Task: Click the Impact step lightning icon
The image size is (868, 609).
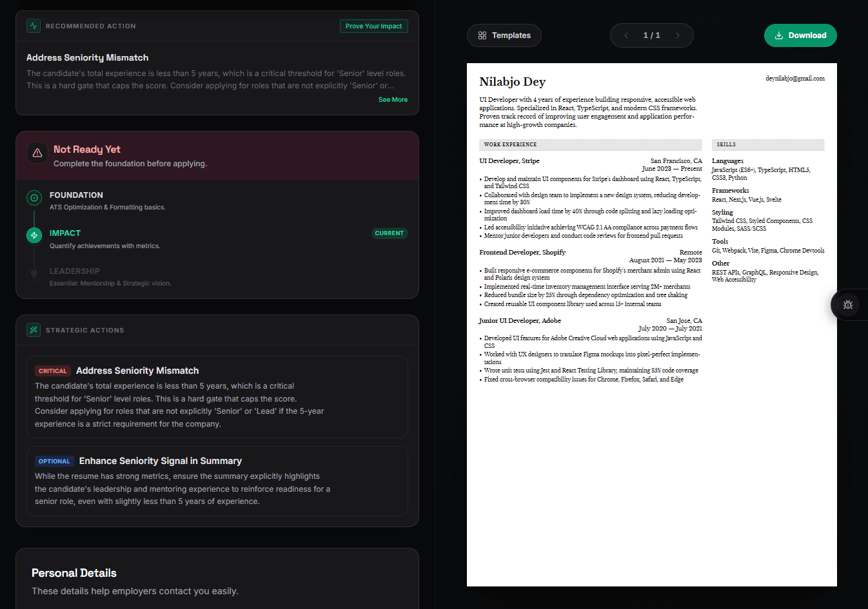Action: (34, 235)
